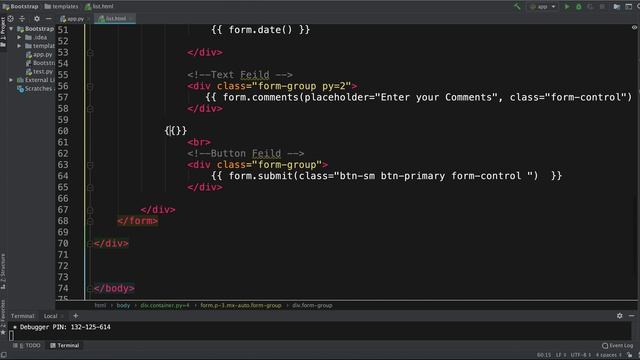
Task: Fold the body closing tag at line 74
Action: (90, 289)
